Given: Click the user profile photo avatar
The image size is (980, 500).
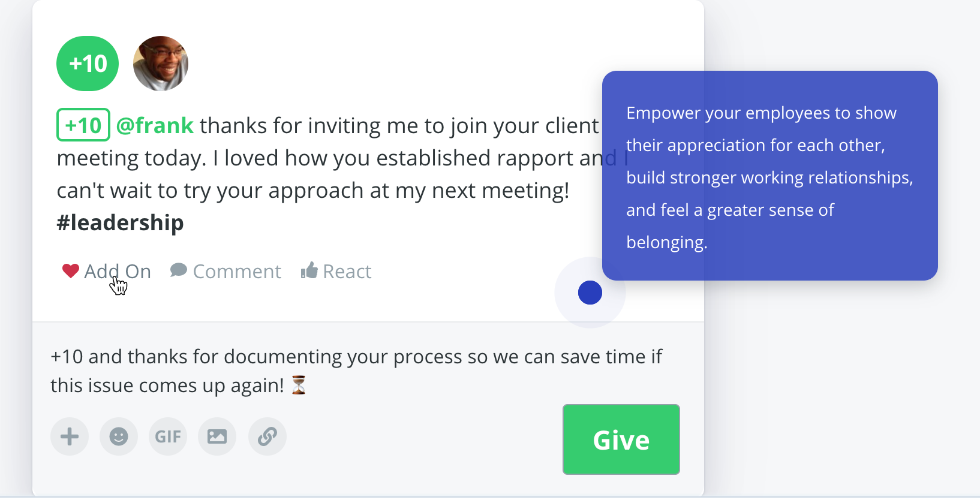Looking at the screenshot, I should click(161, 64).
